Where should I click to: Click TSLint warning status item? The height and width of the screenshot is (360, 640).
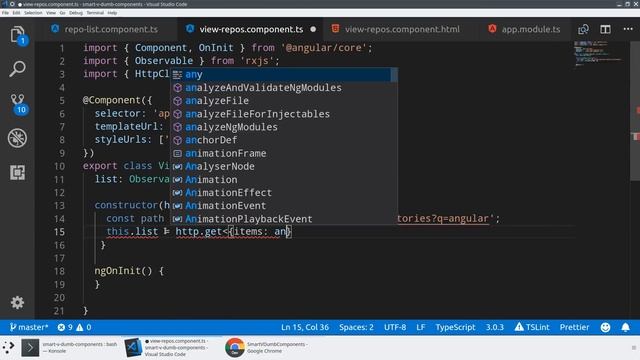pos(532,327)
